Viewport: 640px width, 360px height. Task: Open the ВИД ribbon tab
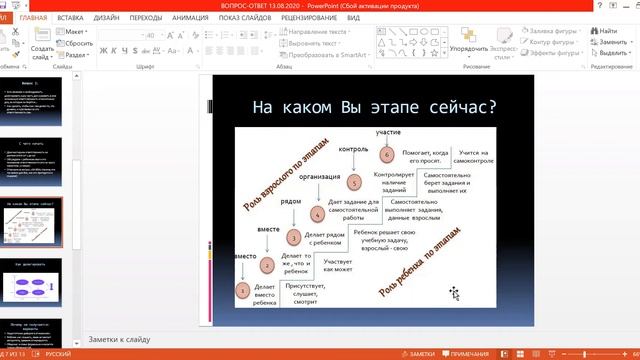pos(353,18)
